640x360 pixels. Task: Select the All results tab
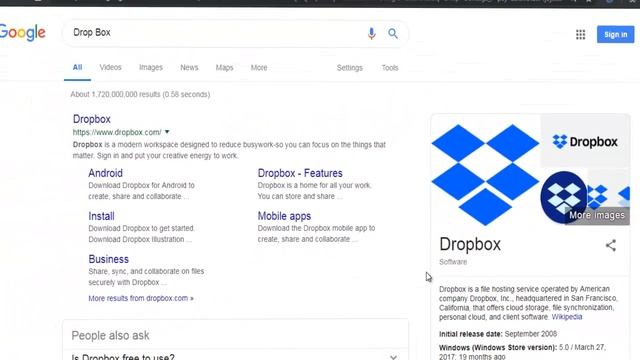tap(77, 68)
